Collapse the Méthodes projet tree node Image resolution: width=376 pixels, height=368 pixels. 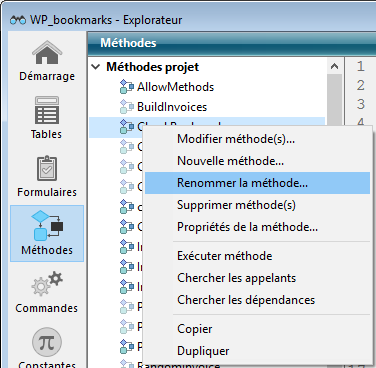(96, 67)
